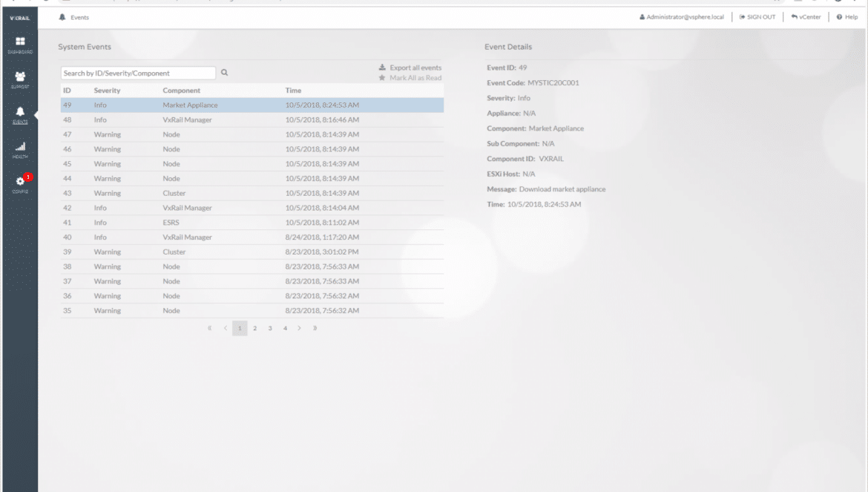Select event 48 VxRail Manager row

tap(252, 119)
